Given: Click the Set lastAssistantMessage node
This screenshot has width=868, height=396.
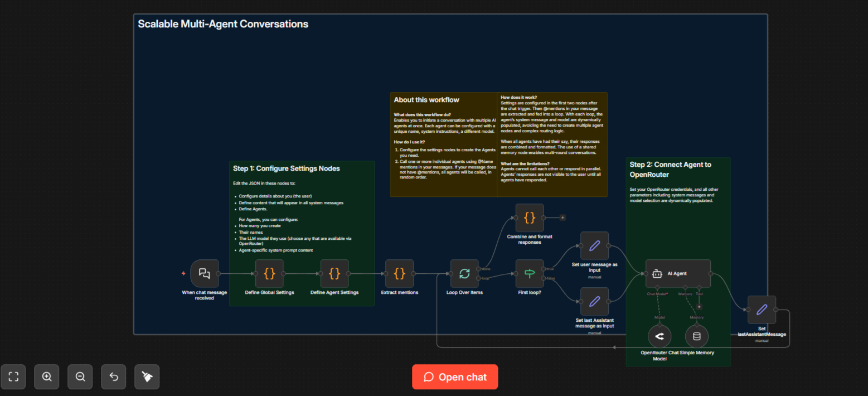Looking at the screenshot, I should pos(762,310).
